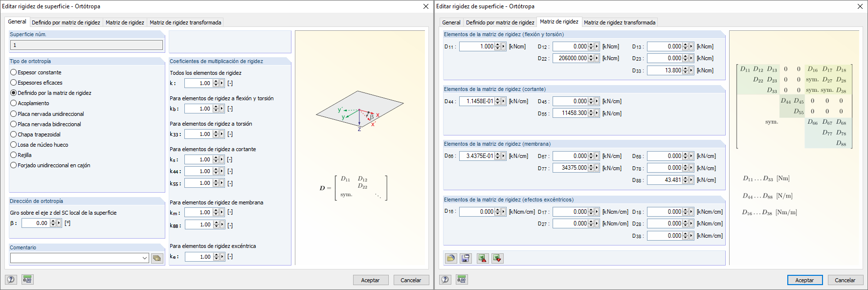Click the D23 value input field

(664, 58)
